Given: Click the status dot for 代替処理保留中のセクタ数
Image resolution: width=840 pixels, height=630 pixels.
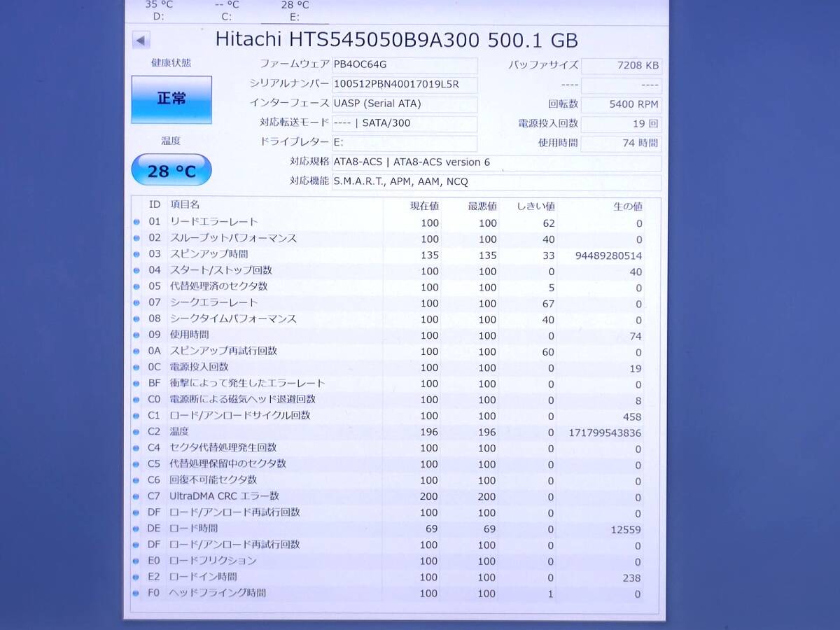Looking at the screenshot, I should coord(136,464).
